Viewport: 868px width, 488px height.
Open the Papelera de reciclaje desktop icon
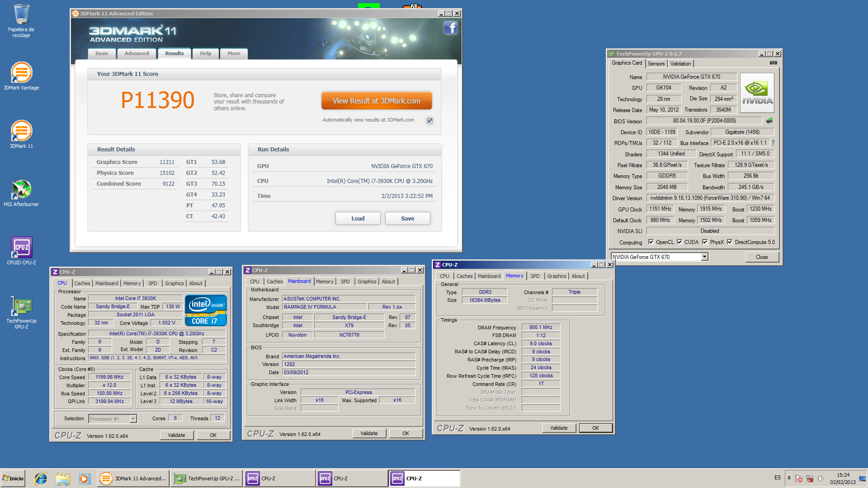[x=21, y=20]
